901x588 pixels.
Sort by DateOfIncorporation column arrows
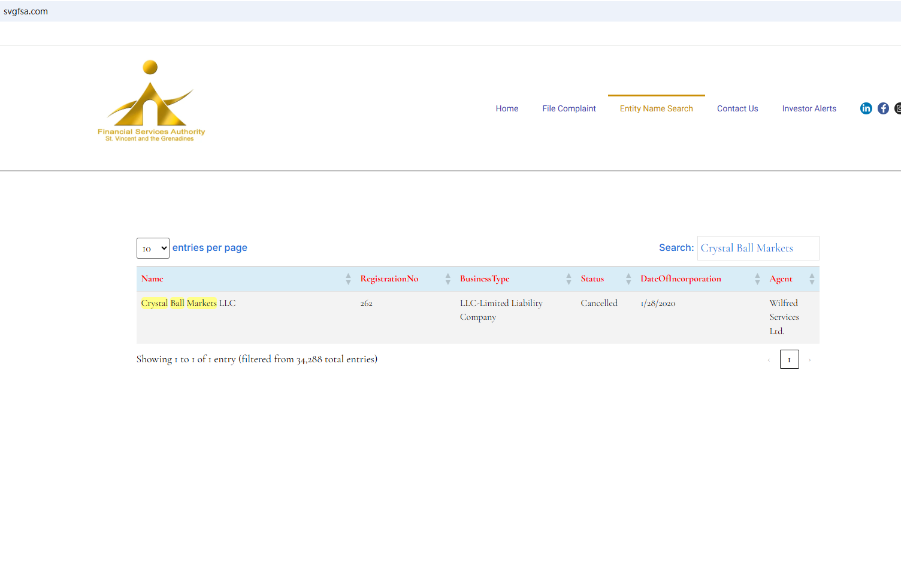point(757,279)
